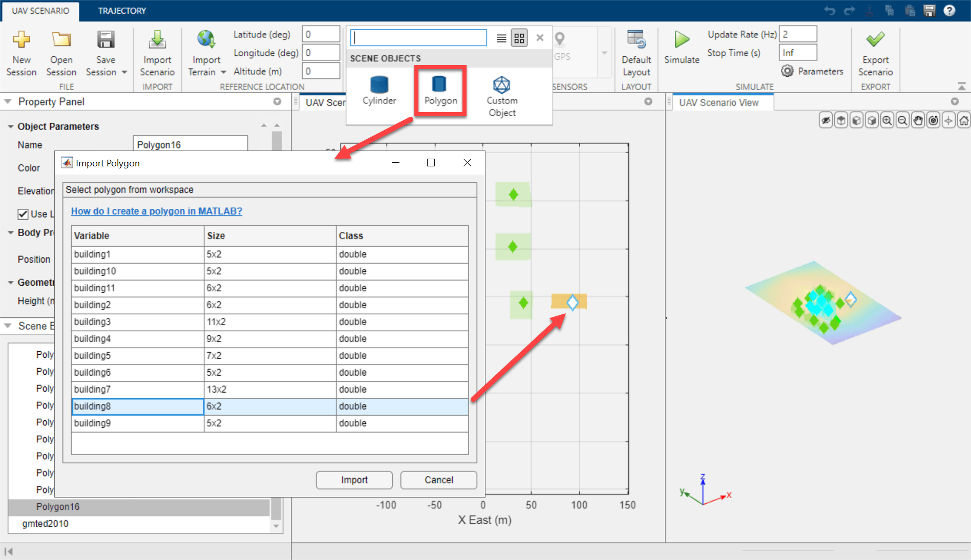Switch to the UAV SCENARIO tab
The height and width of the screenshot is (560, 971).
click(40, 11)
